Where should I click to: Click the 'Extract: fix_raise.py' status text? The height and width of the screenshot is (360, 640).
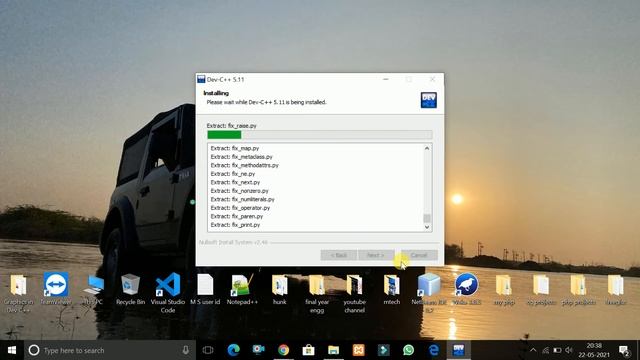[231, 126]
